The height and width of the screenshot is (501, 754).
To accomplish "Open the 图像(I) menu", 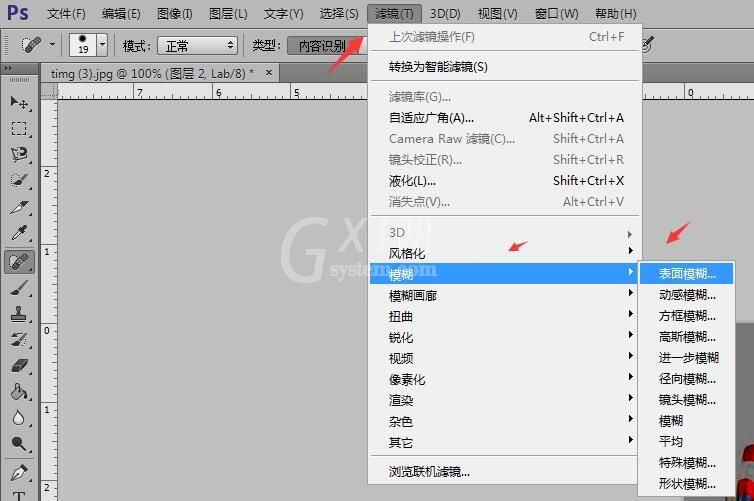I will point(175,13).
